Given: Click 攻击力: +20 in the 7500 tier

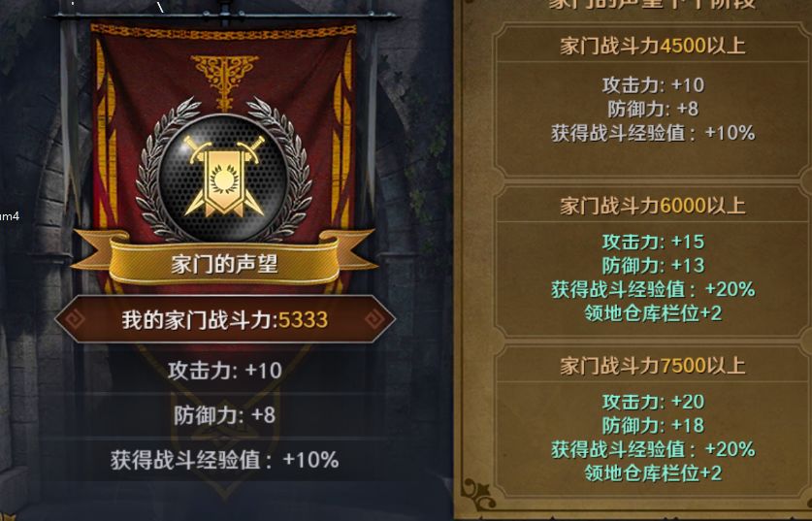Looking at the screenshot, I should click(653, 402).
